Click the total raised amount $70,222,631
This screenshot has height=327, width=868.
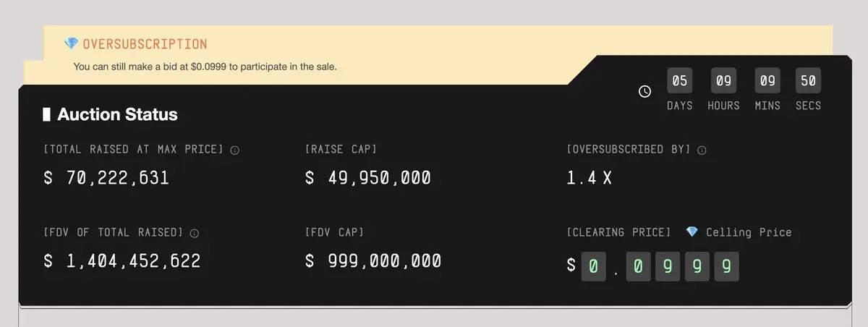[x=106, y=177]
